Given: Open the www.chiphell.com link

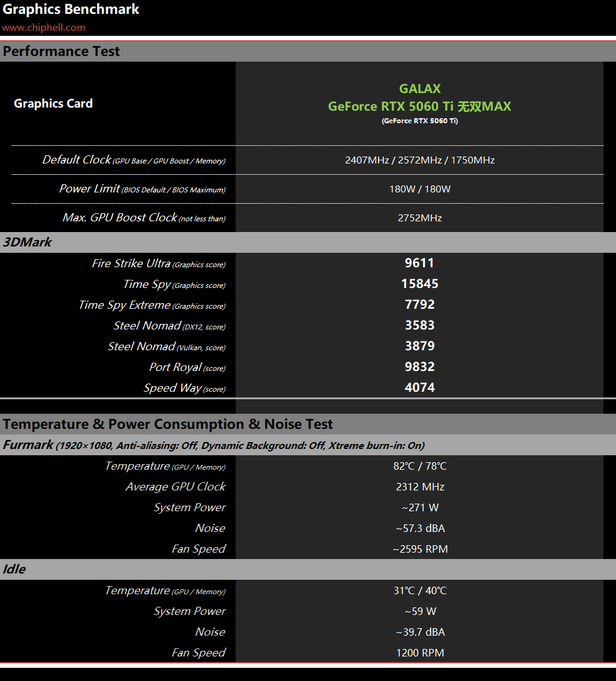Looking at the screenshot, I should (43, 28).
